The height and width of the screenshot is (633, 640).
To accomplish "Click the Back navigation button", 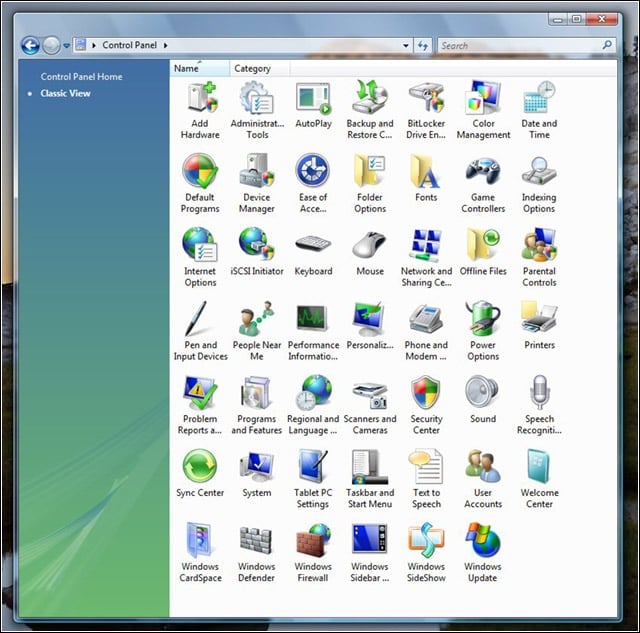I will (x=31, y=45).
